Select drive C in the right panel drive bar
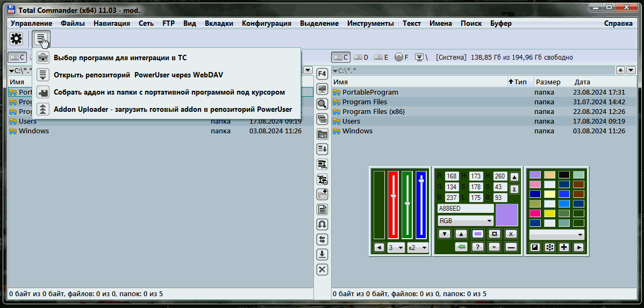The height and width of the screenshot is (308, 644). pyautogui.click(x=341, y=57)
